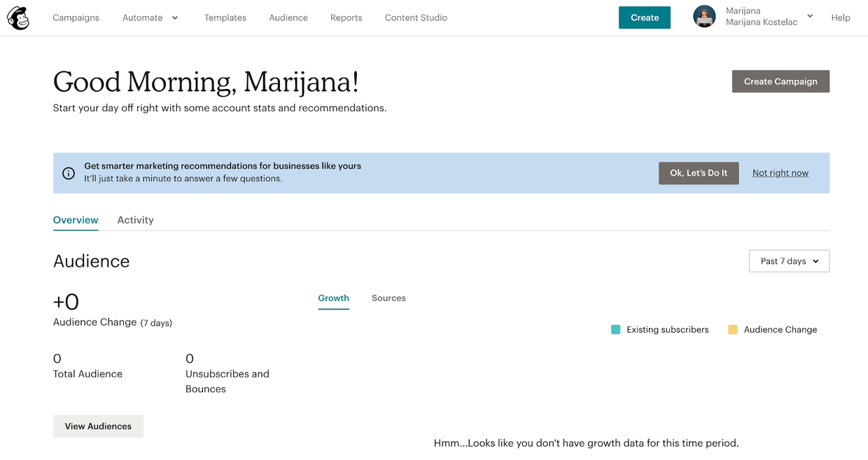The width and height of the screenshot is (868, 460).
Task: Click the Mailchimp monkey logo
Action: coord(18,18)
